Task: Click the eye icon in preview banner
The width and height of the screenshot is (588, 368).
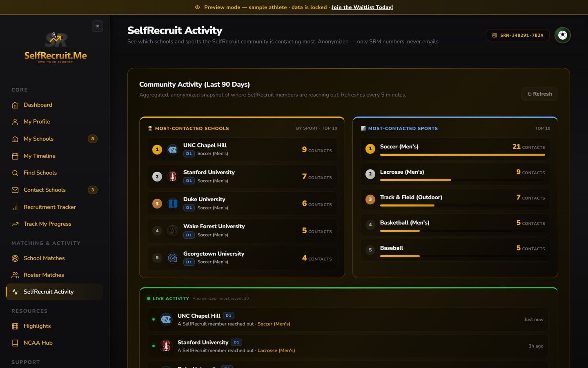Action: click(198, 7)
